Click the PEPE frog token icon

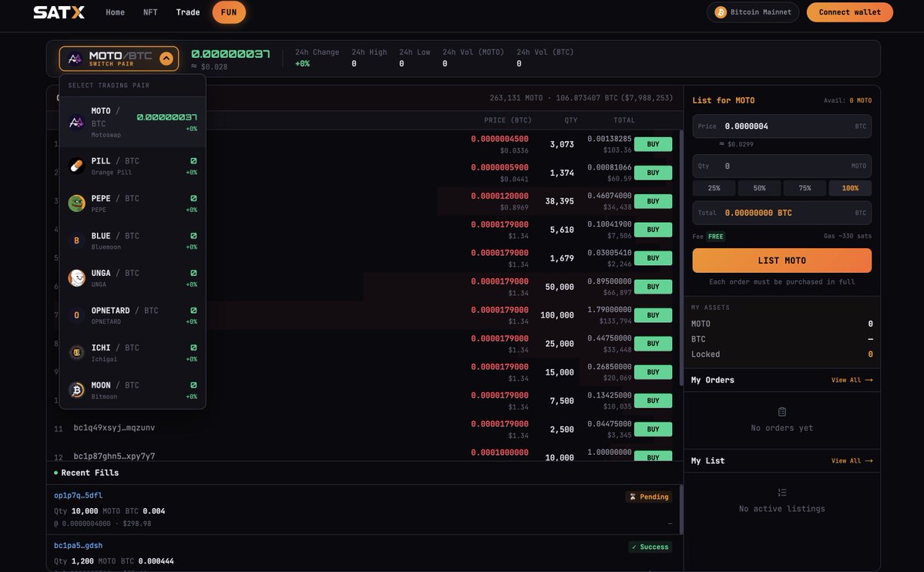click(x=76, y=204)
